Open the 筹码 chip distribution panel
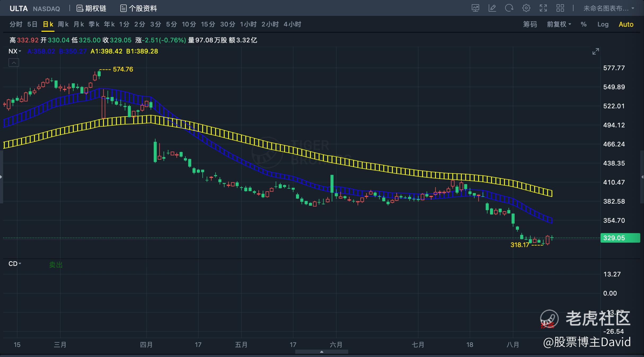This screenshot has height=357, width=644. (x=530, y=24)
